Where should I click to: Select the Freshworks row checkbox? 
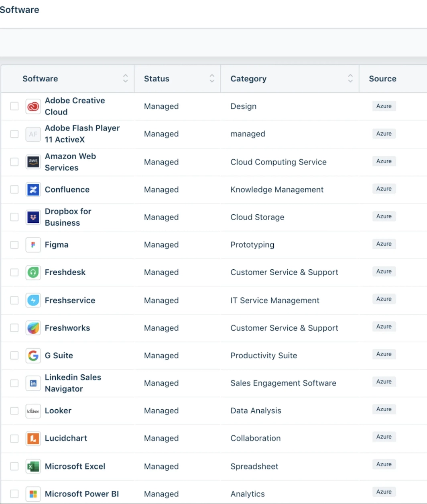coord(14,328)
